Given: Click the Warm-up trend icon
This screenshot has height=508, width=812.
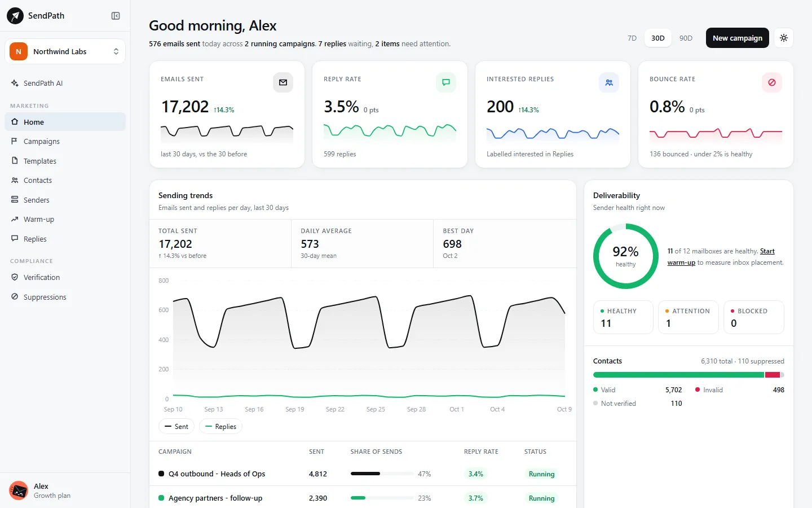Looking at the screenshot, I should [15, 219].
